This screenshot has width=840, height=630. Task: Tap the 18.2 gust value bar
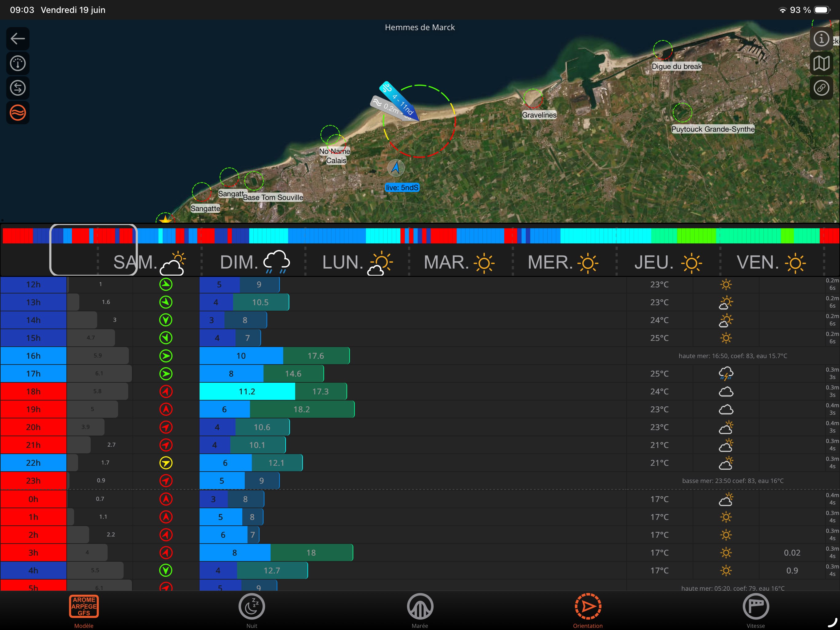click(302, 409)
